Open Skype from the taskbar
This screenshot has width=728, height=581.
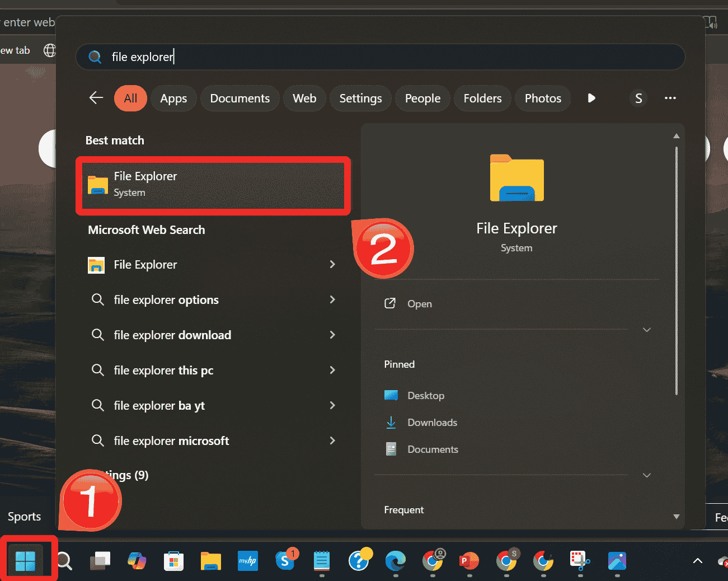[x=285, y=561]
